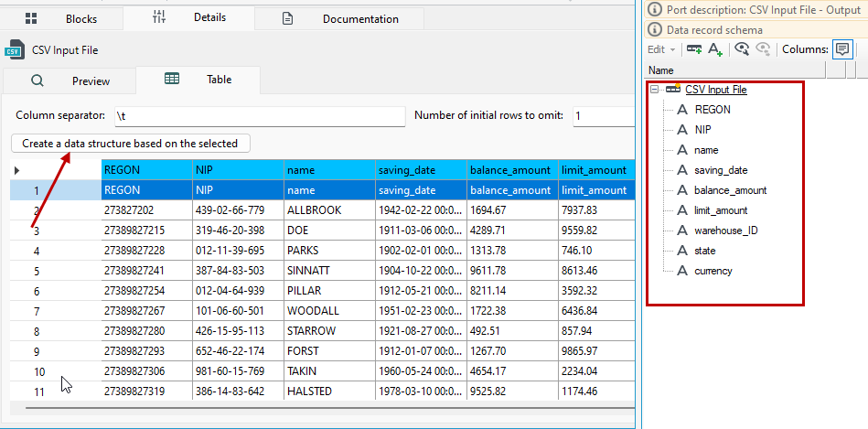Click balance cell 8211.14
868x429 pixels.
click(512, 291)
